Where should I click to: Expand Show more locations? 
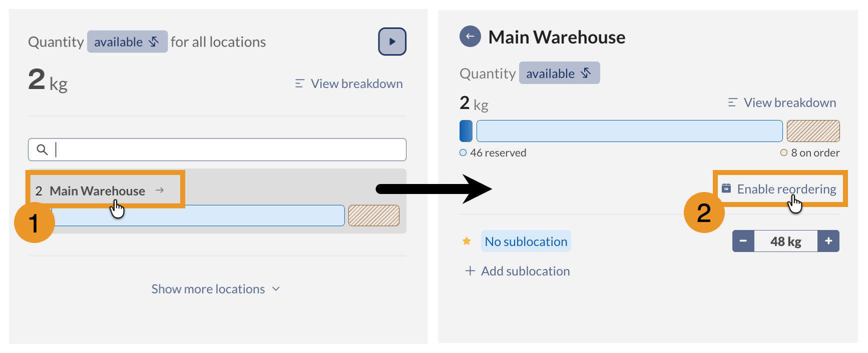(208, 288)
